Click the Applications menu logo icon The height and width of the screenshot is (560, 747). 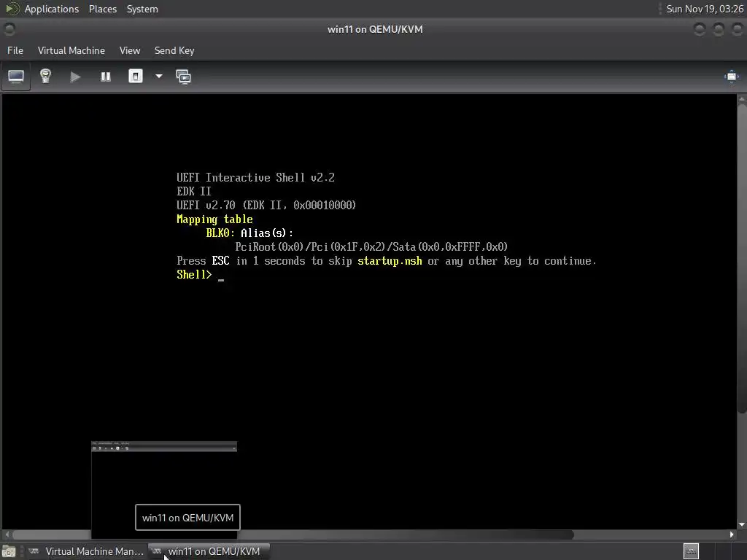click(12, 9)
